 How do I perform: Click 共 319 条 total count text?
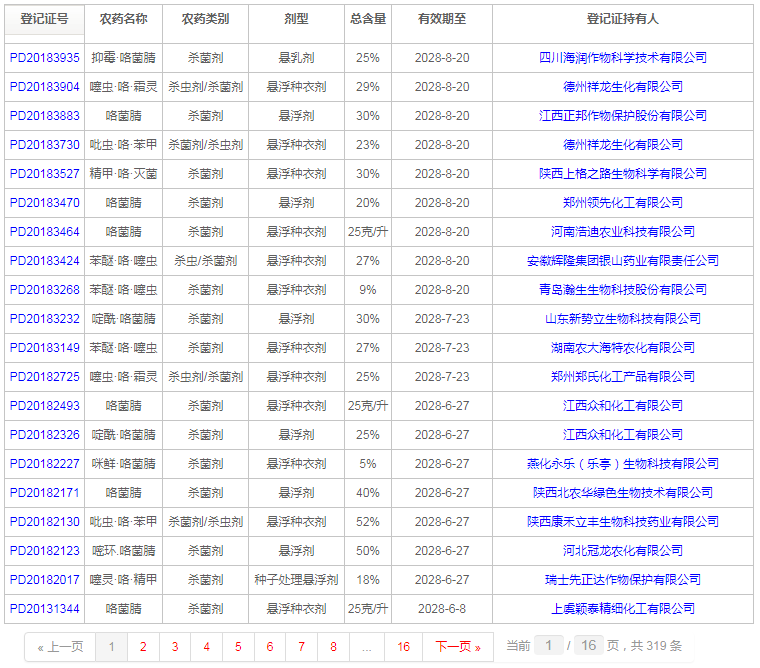[656, 646]
